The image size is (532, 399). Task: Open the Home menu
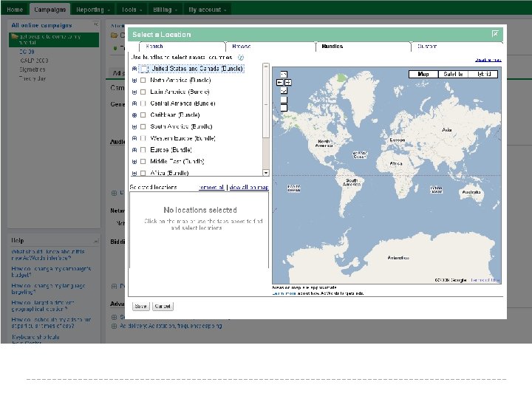click(15, 10)
